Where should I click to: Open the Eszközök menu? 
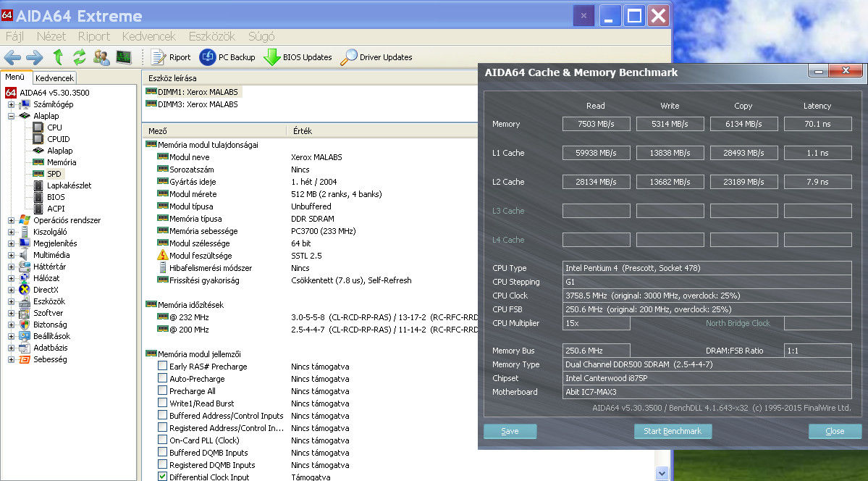coord(212,36)
